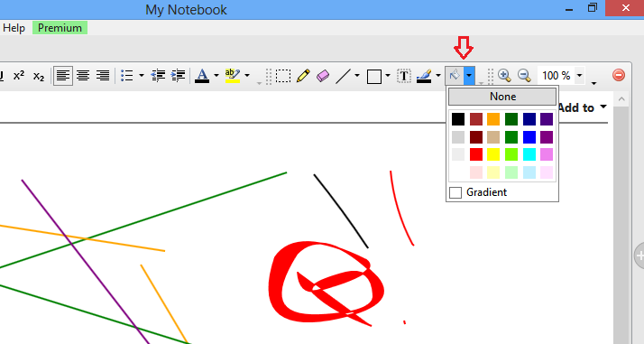This screenshot has height=344, width=644.
Task: Toggle align text right
Action: click(103, 76)
